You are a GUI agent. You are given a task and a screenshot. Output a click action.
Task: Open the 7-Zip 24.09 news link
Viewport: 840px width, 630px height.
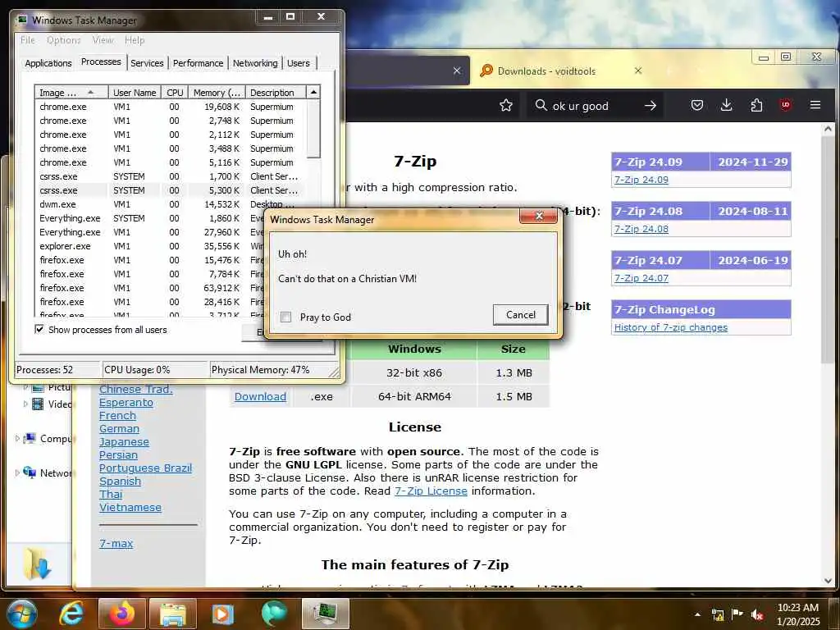[x=641, y=180]
